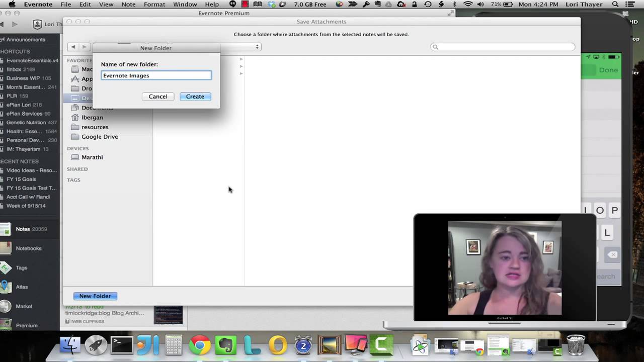644x362 pixels.
Task: Open the Apple menu
Action: pyautogui.click(x=12, y=4)
